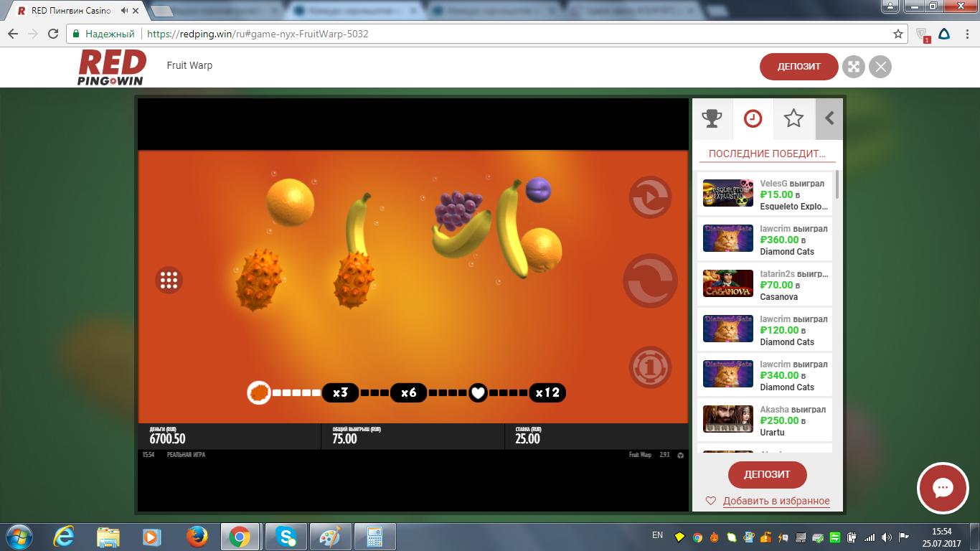
Task: Open the trophy tournaments tab
Action: point(712,118)
